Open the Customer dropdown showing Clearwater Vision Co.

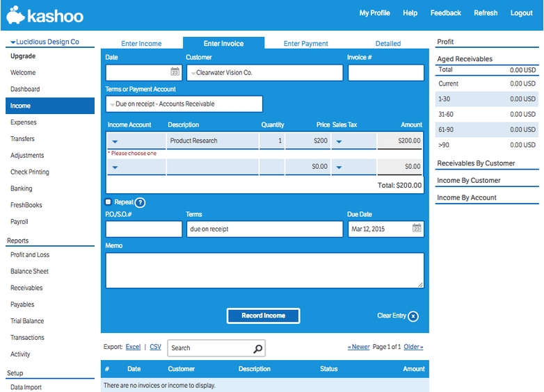pyautogui.click(x=265, y=73)
